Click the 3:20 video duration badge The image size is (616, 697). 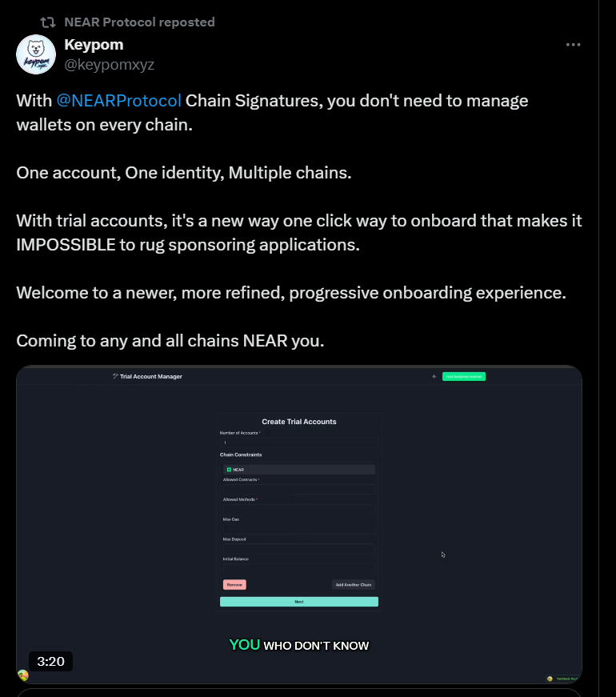(50, 661)
